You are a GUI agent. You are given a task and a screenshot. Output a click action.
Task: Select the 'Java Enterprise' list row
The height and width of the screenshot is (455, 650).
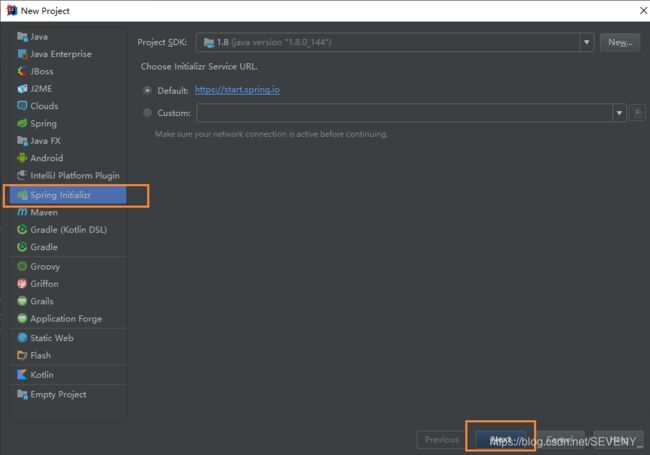click(68, 54)
